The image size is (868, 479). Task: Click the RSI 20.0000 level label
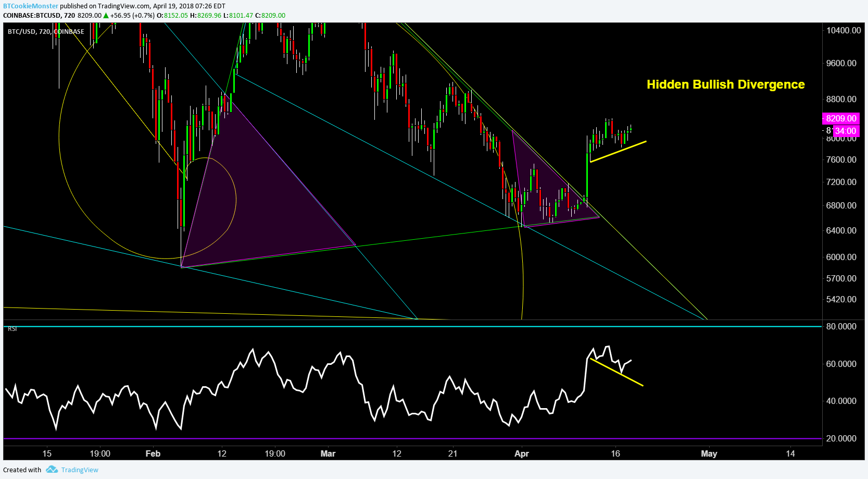click(841, 438)
